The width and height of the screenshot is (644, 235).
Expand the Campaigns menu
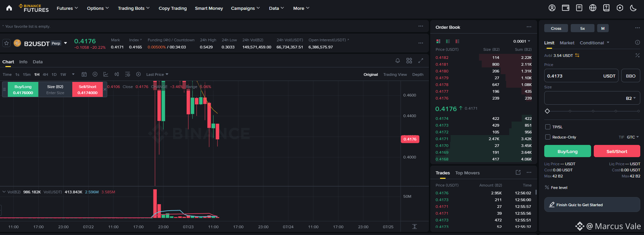[x=245, y=8]
